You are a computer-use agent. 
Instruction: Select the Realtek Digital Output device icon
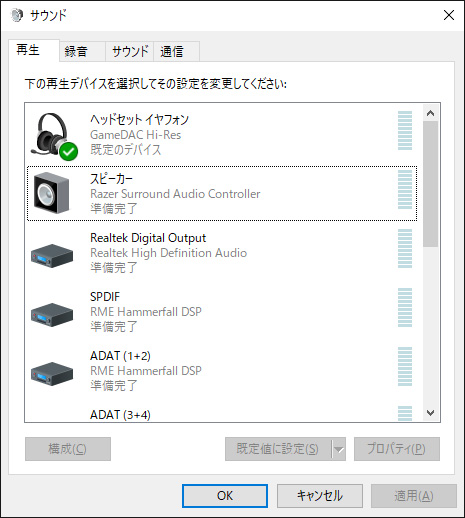click(52, 256)
